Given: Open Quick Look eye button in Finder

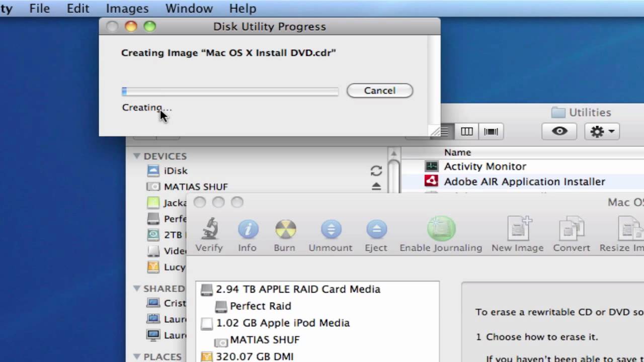Looking at the screenshot, I should pos(559,131).
